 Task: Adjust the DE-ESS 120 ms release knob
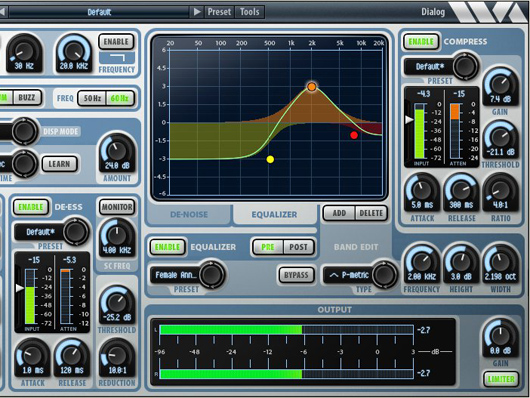coord(71,356)
